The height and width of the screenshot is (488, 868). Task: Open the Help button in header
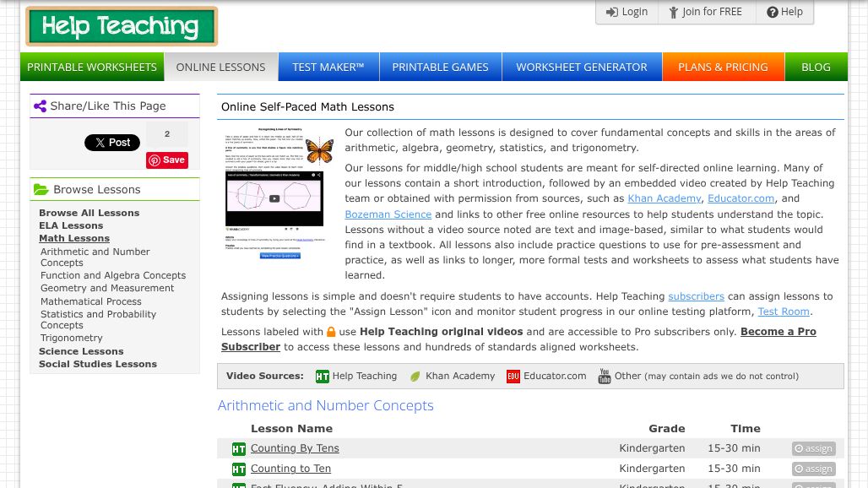click(784, 12)
